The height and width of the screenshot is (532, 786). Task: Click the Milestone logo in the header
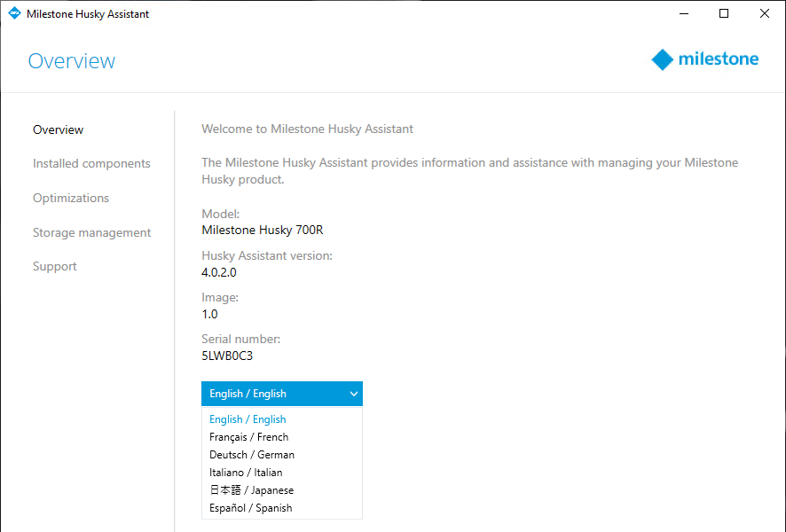[705, 59]
